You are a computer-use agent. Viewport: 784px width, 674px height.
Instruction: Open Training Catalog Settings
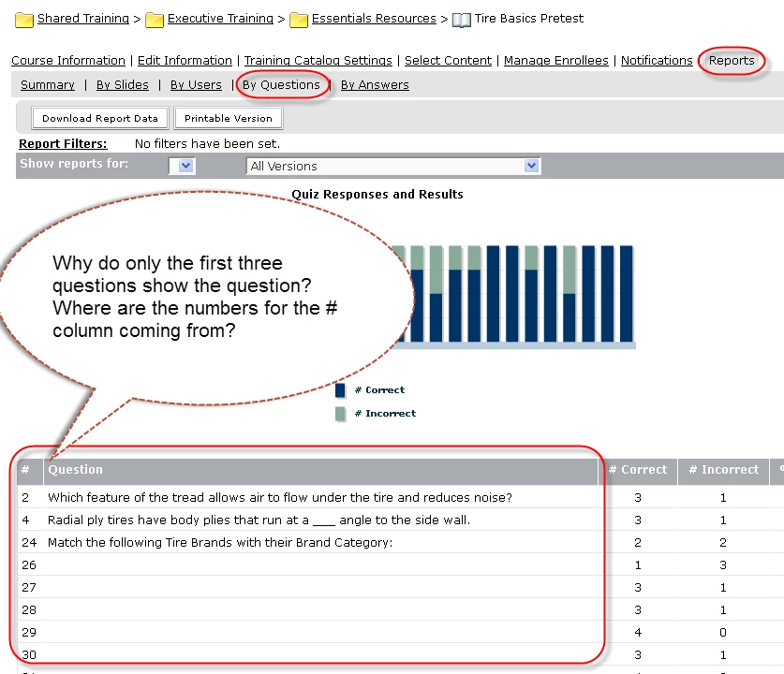pyautogui.click(x=318, y=61)
